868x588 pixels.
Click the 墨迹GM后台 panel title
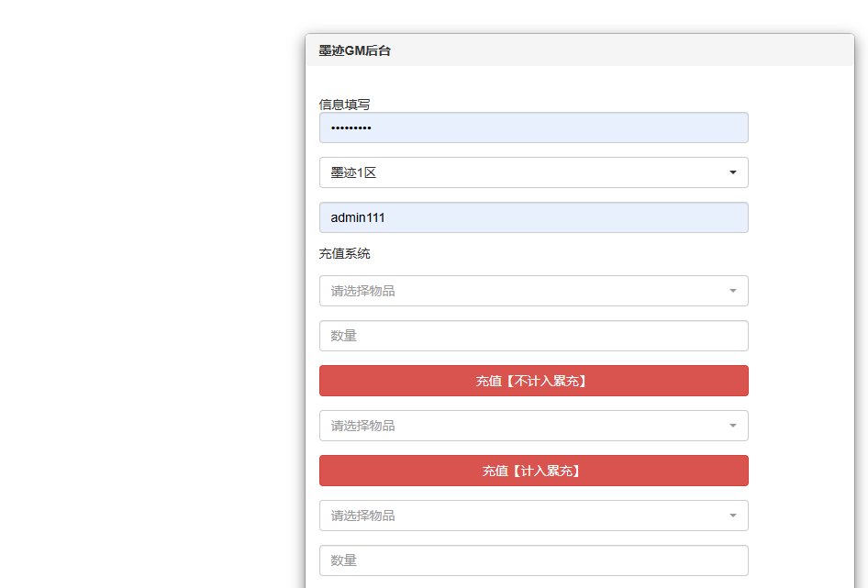(x=355, y=51)
